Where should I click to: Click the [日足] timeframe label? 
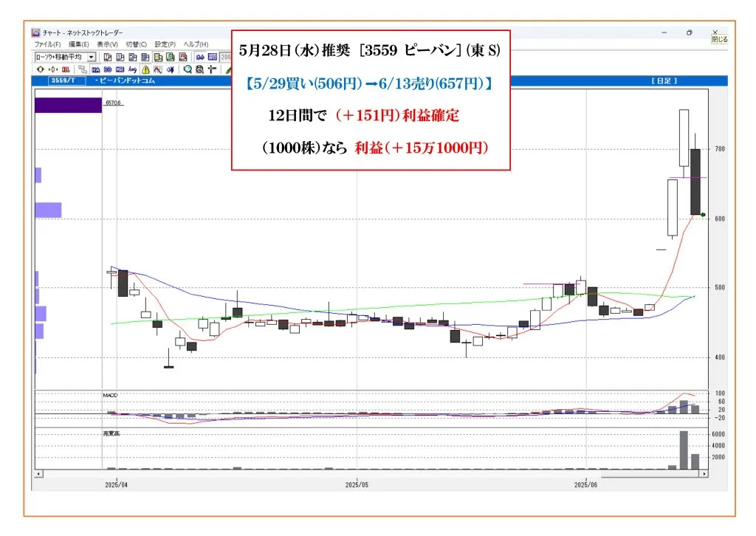click(664, 81)
